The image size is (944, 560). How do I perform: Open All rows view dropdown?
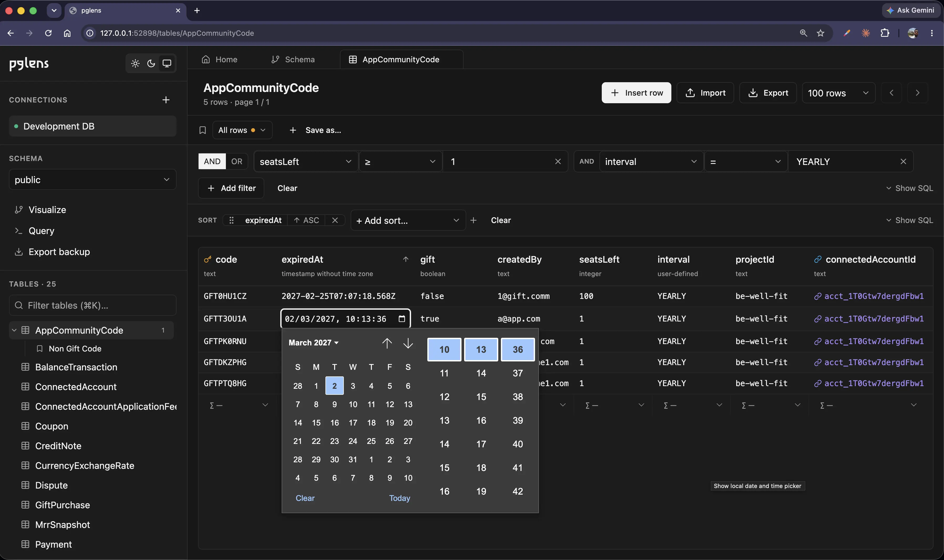coord(242,130)
